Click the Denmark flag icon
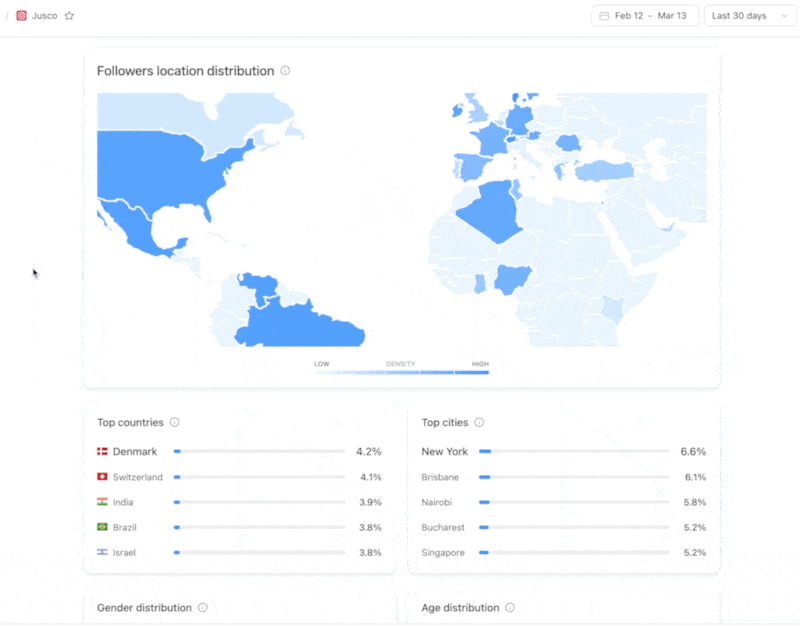800x626 pixels. [102, 452]
